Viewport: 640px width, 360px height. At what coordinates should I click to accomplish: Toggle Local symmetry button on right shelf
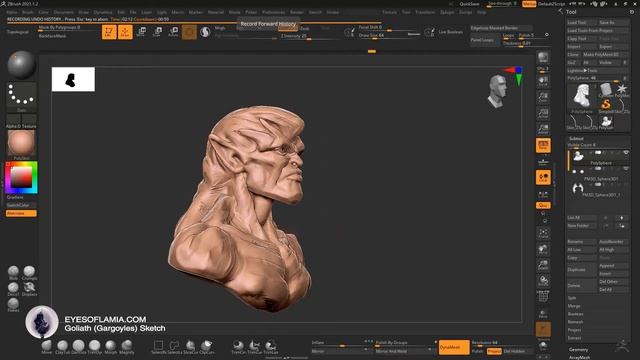click(x=543, y=177)
